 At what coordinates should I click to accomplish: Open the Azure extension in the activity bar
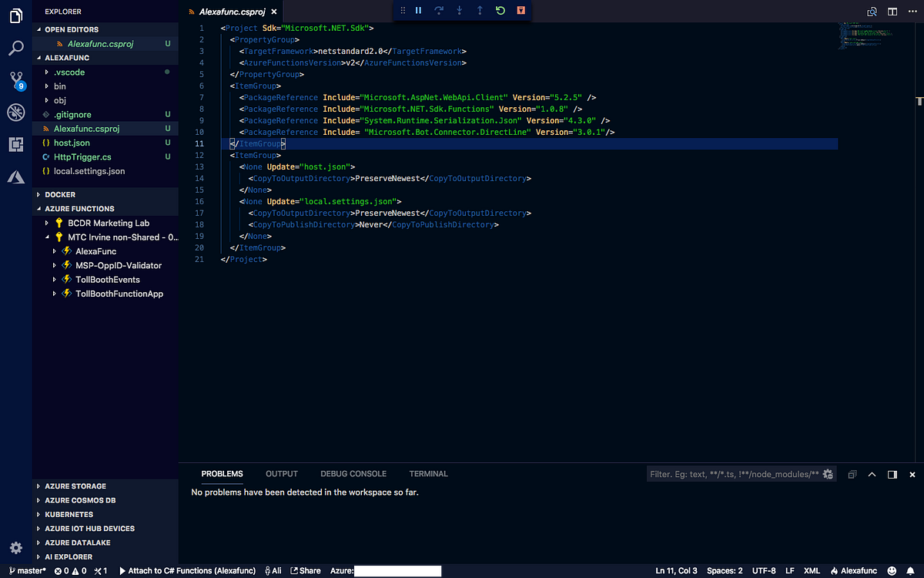[x=15, y=176]
